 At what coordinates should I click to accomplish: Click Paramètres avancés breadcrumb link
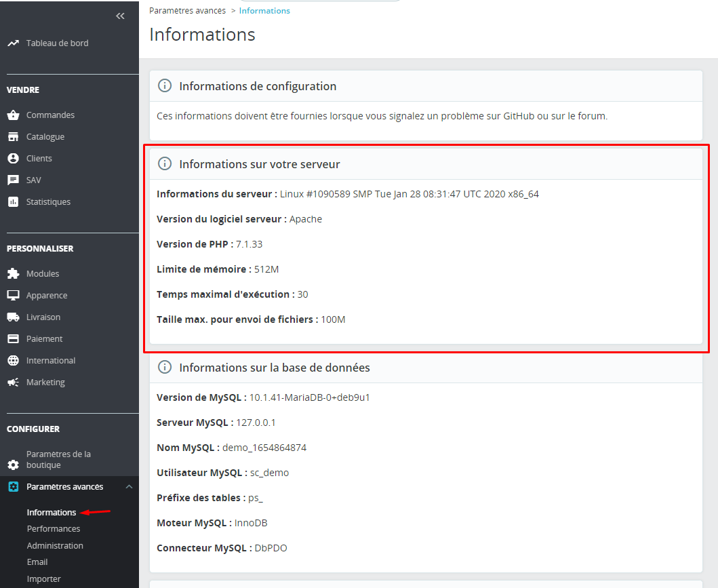187,11
